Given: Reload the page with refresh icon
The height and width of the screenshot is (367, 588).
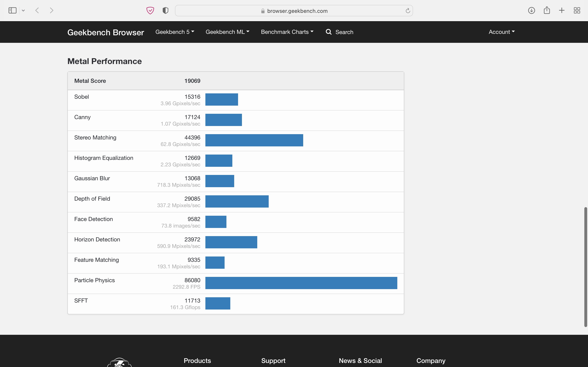Looking at the screenshot, I should [408, 11].
